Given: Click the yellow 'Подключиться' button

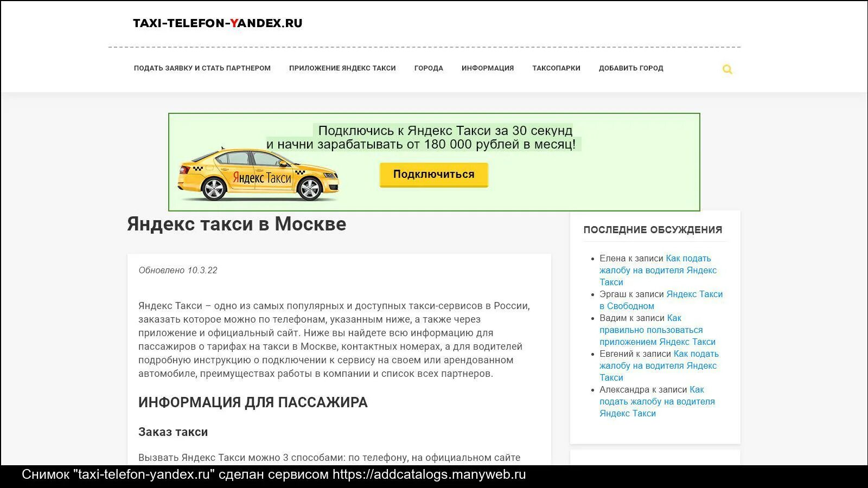Looking at the screenshot, I should point(434,175).
